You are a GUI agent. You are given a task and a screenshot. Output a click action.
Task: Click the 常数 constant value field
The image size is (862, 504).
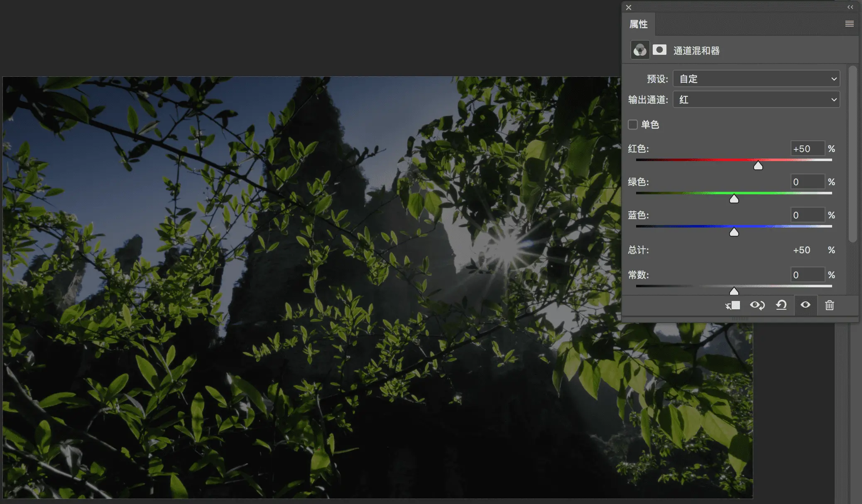(x=807, y=275)
